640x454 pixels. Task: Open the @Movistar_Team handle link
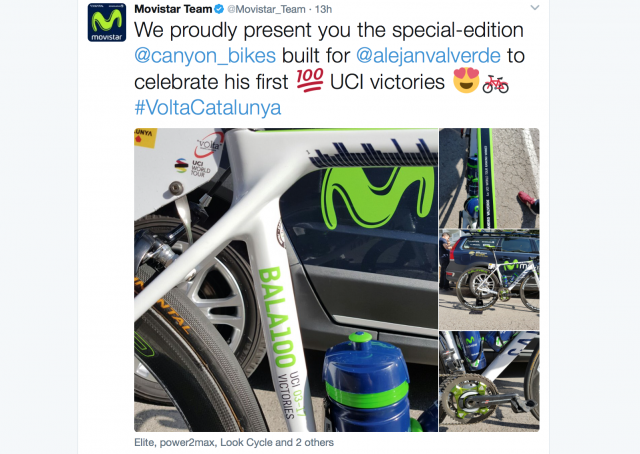click(266, 9)
